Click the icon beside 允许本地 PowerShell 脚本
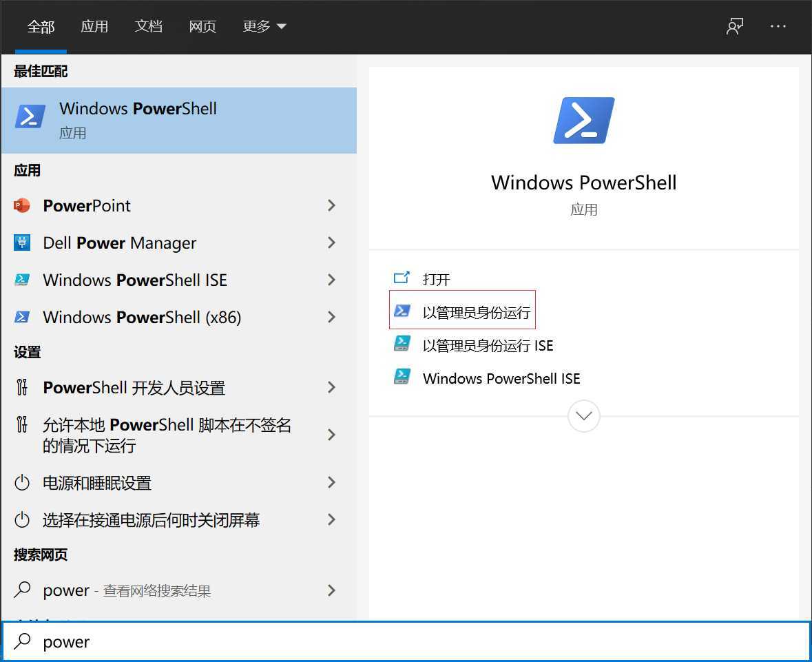 coord(22,424)
